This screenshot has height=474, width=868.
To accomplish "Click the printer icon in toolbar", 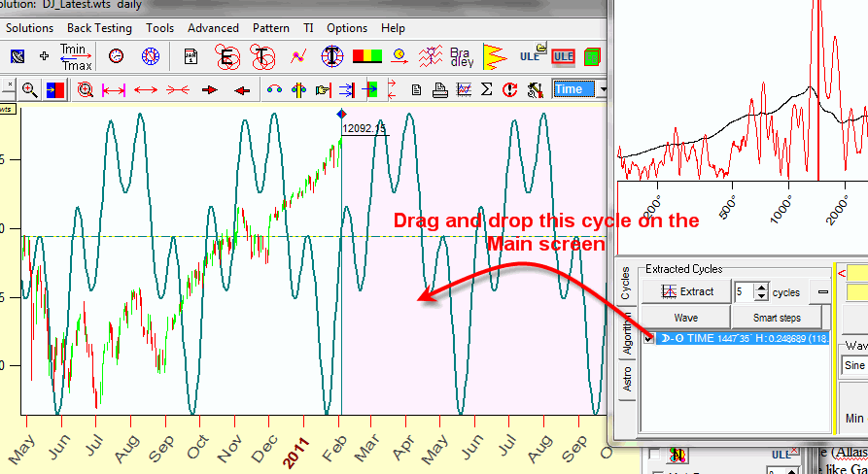I will point(440,89).
